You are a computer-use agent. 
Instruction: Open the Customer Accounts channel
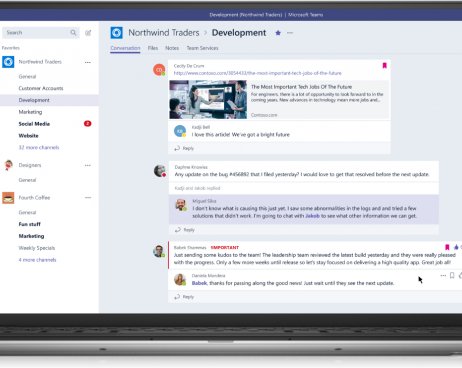41,88
